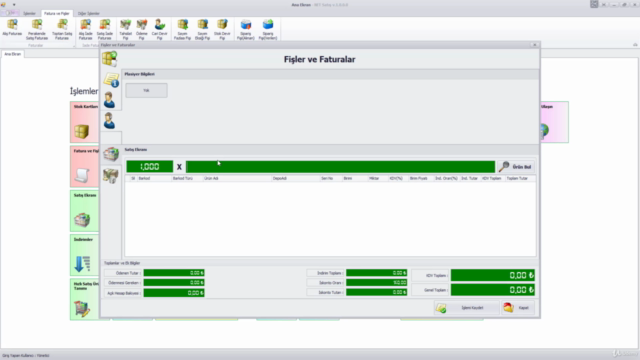Select the Fatura ve Fişler ribbon tab

click(57, 13)
